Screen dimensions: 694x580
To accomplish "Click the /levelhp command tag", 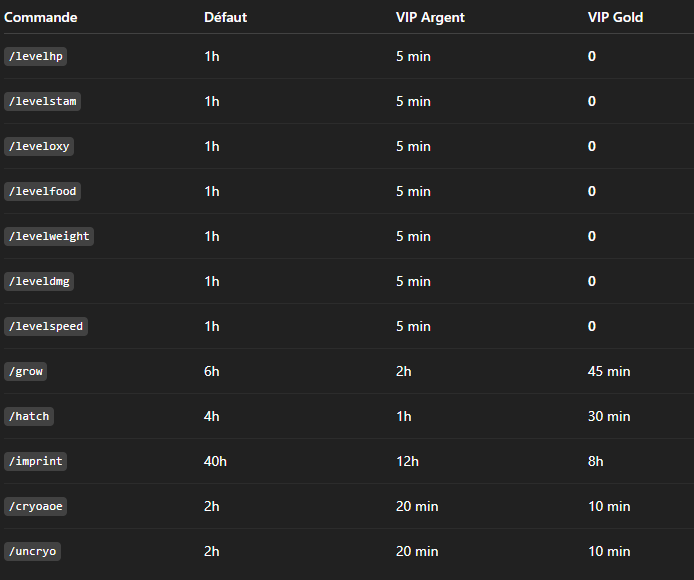I will (x=35, y=56).
